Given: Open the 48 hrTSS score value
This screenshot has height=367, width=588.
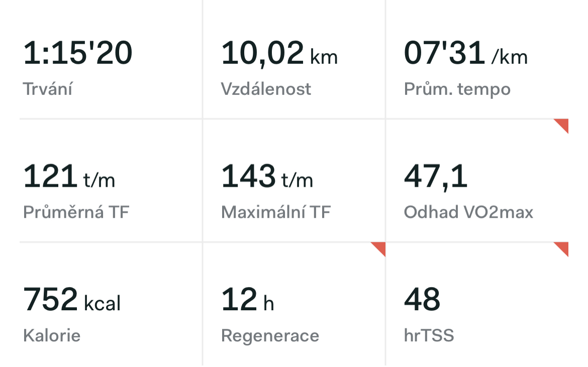Looking at the screenshot, I should (x=422, y=299).
